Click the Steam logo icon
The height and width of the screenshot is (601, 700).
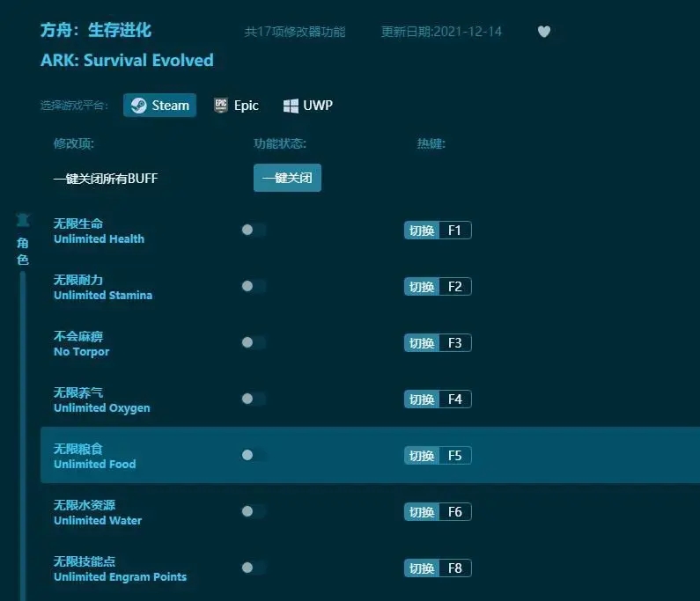139,106
